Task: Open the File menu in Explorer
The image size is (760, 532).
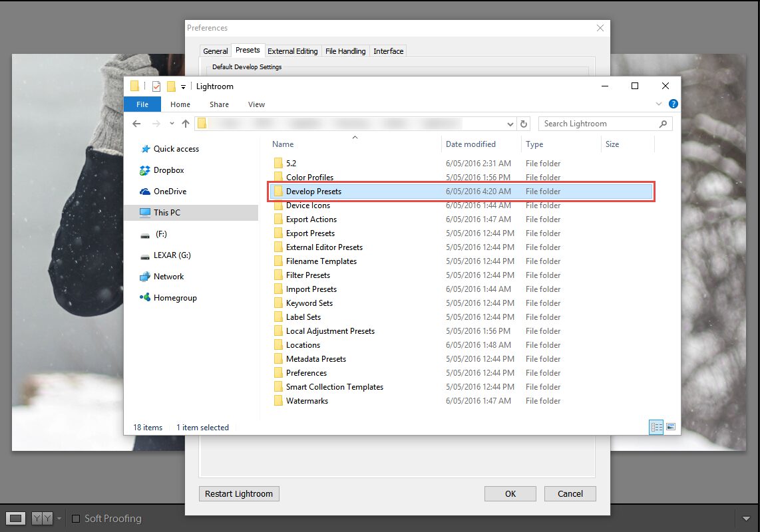Action: pyautogui.click(x=142, y=104)
